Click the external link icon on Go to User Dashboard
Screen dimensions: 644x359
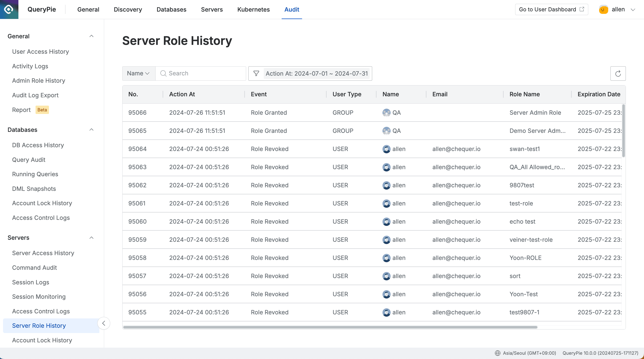582,9
